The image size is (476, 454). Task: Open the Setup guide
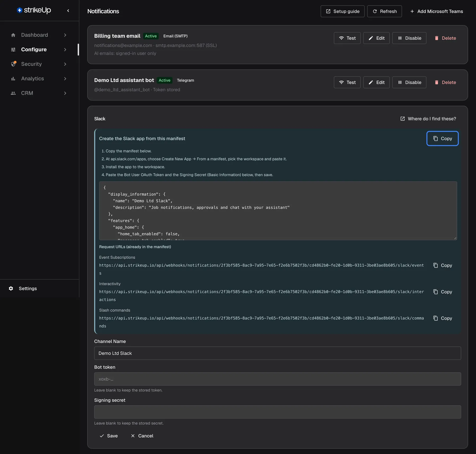click(x=342, y=11)
